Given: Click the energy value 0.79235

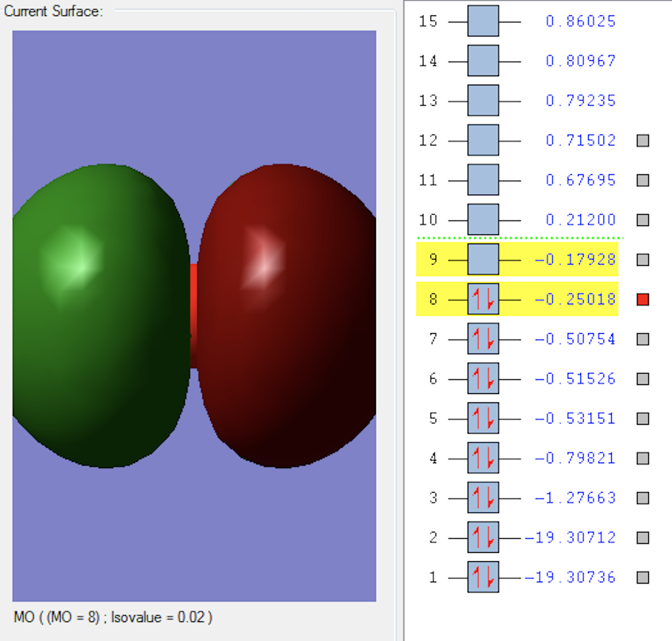Looking at the screenshot, I should coord(581,100).
